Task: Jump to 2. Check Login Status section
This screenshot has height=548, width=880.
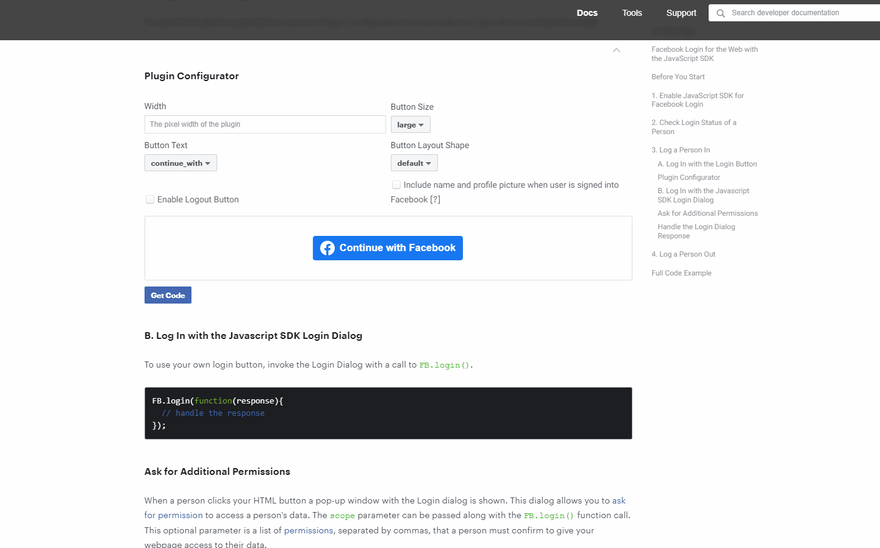Action: 694,127
